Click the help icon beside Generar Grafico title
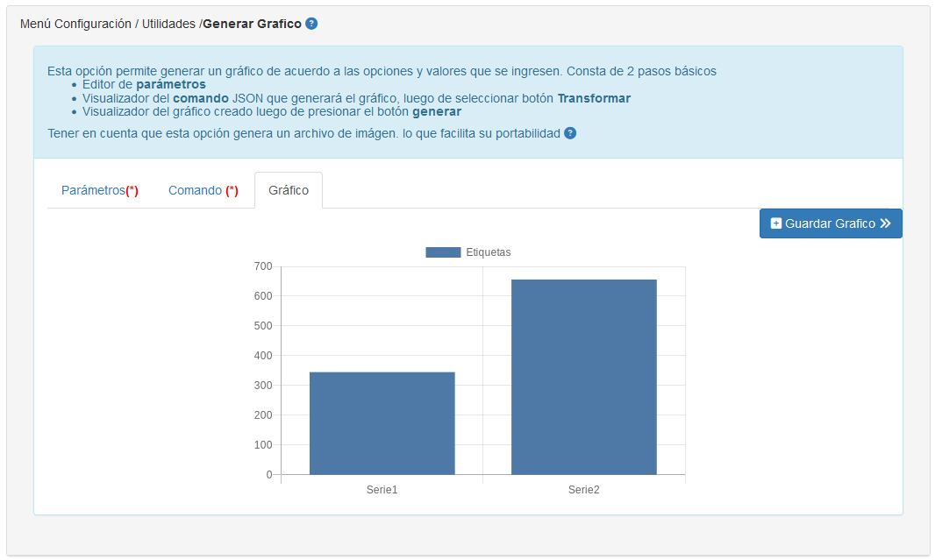This screenshot has width=935, height=560. coord(311,24)
